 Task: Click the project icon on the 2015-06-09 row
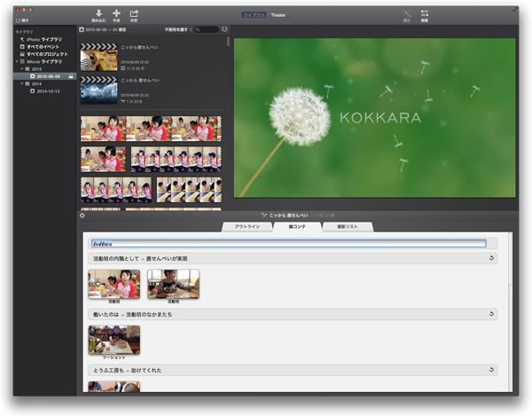point(71,76)
